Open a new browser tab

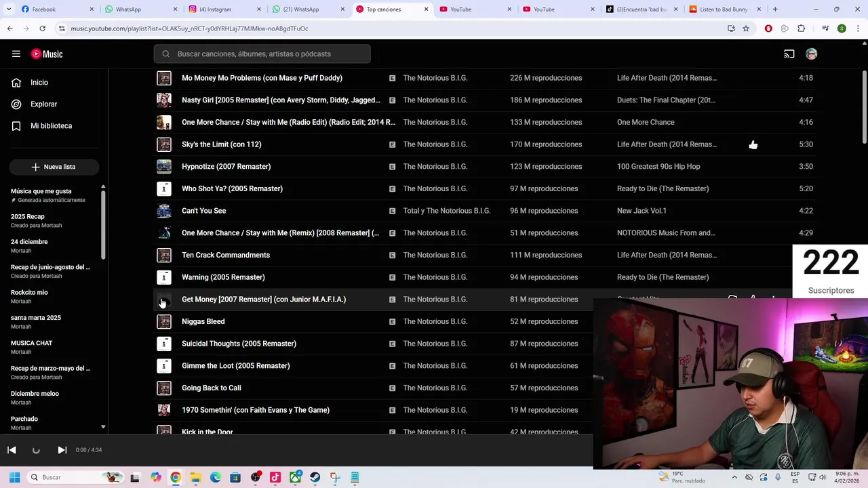[x=775, y=9]
